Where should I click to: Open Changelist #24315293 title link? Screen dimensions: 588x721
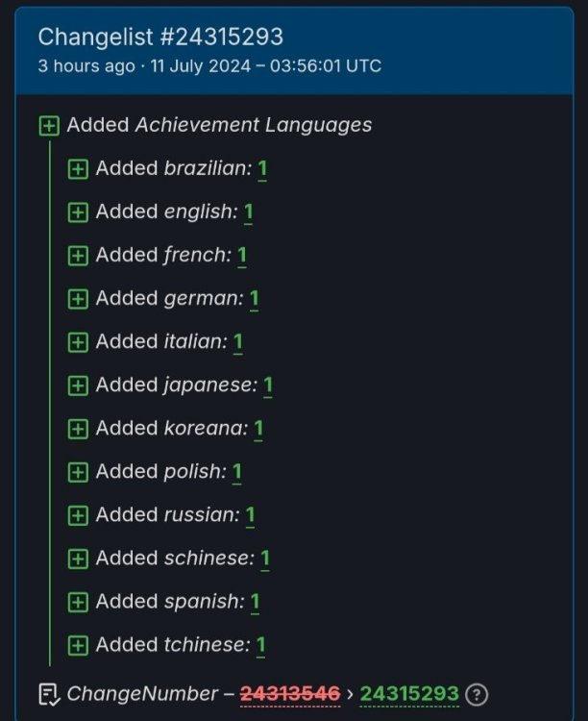[x=160, y=37]
